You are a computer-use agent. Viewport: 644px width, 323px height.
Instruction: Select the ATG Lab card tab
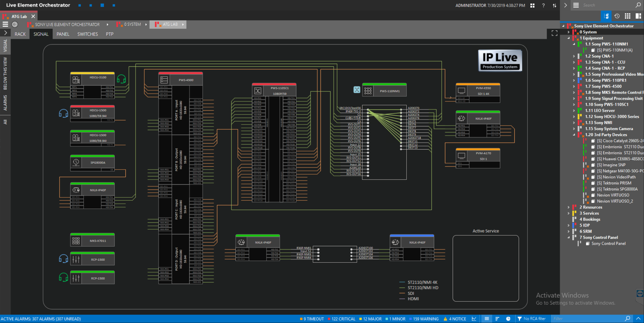point(19,16)
